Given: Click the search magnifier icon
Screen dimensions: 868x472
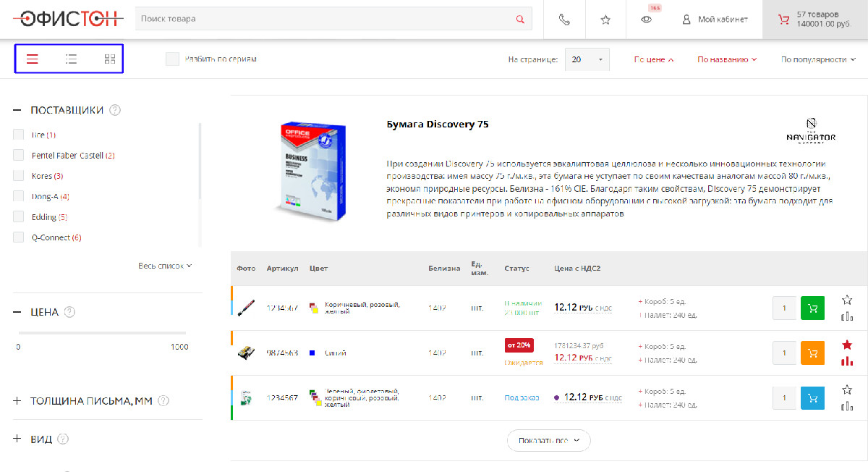Looking at the screenshot, I should coord(520,19).
